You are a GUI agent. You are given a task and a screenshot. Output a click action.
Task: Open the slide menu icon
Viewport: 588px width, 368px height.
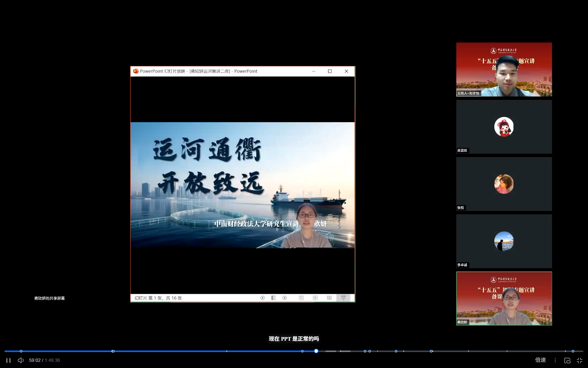pyautogui.click(x=273, y=298)
